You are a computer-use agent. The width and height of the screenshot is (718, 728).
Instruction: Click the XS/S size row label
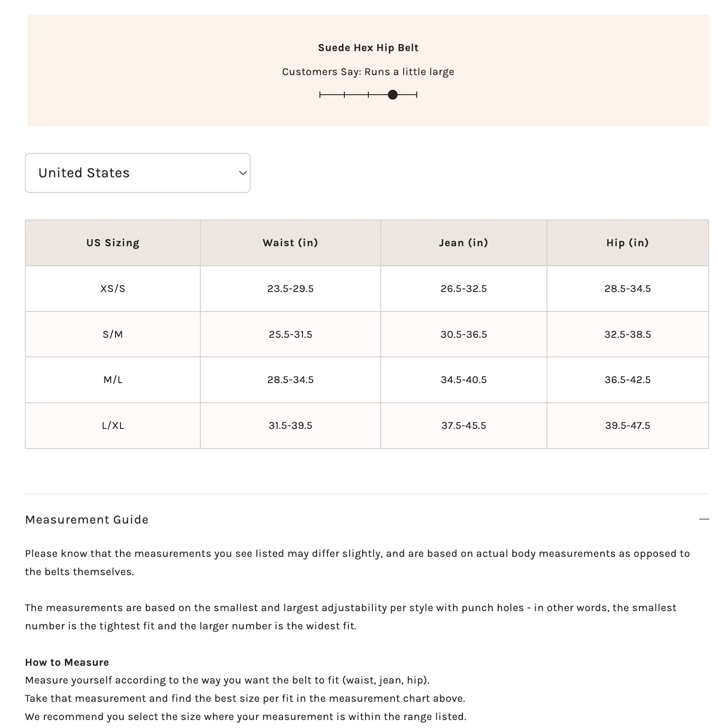[113, 289]
